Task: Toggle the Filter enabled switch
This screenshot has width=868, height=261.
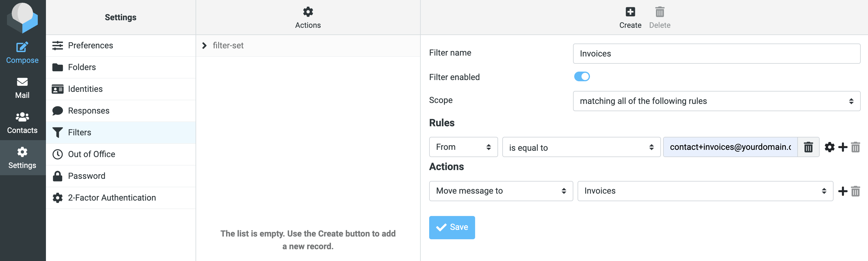Action: [581, 77]
